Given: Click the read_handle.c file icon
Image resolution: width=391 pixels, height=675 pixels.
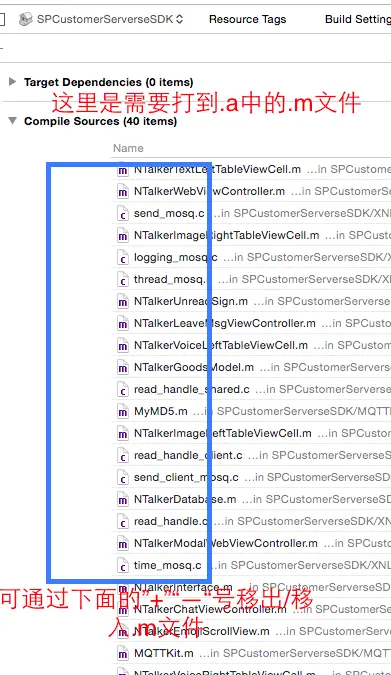Looking at the screenshot, I should point(123,521).
